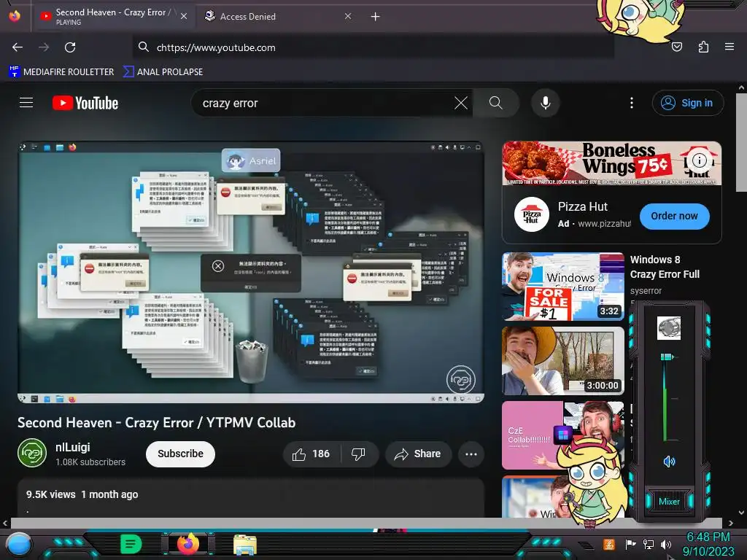The height and width of the screenshot is (560, 747).
Task: Click the Boneless Wings ad banner
Action: pos(612,163)
